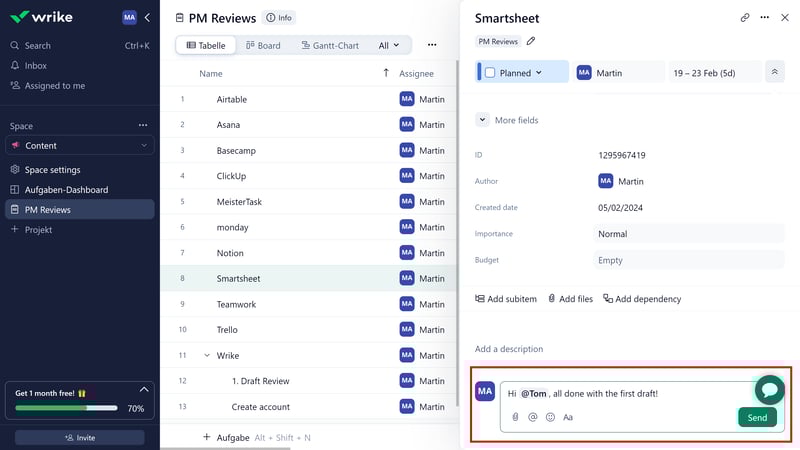Open the Notion task row
Viewport: 800px width, 450px height.
(x=308, y=253)
